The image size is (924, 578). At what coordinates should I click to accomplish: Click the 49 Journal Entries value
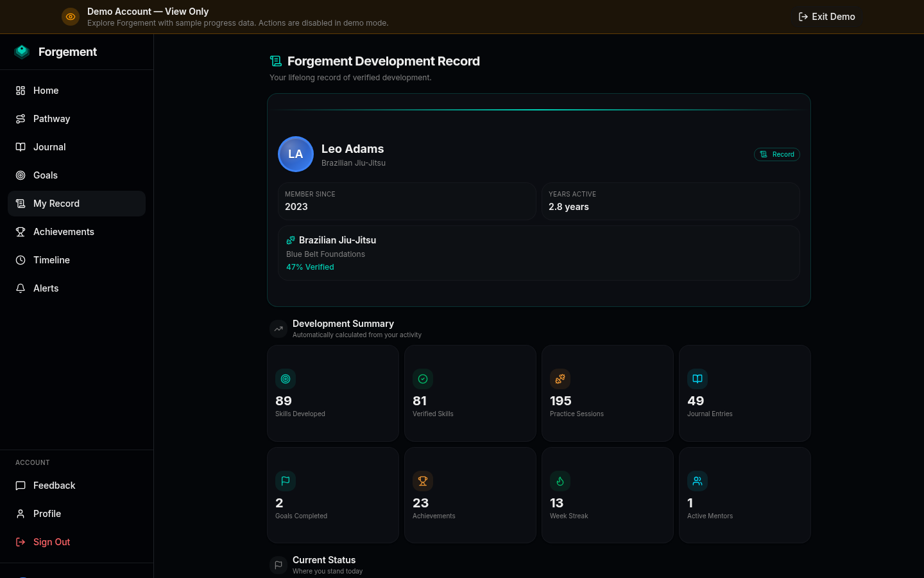click(x=696, y=401)
